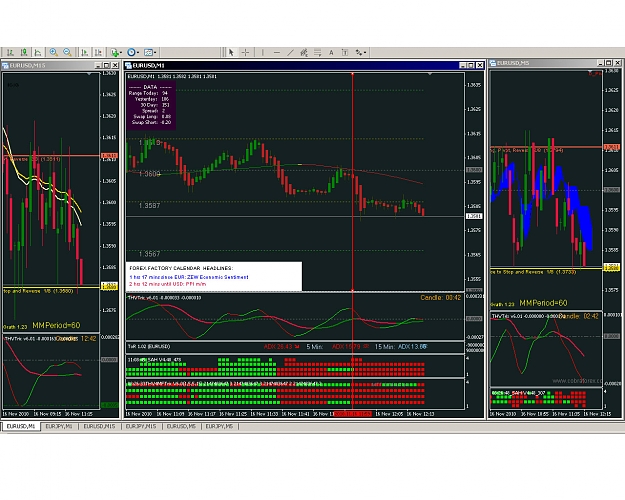Viewport: 625px width, 500px height.
Task: Toggle chart auto scroll
Action: (85, 52)
